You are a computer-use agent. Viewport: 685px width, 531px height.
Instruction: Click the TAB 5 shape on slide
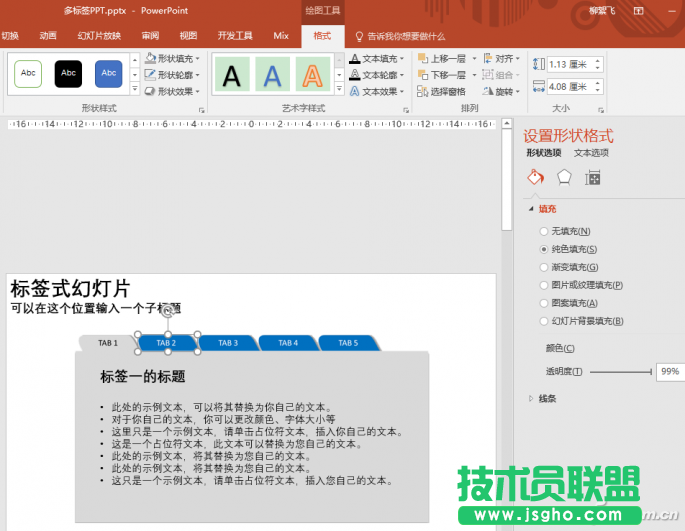(348, 343)
